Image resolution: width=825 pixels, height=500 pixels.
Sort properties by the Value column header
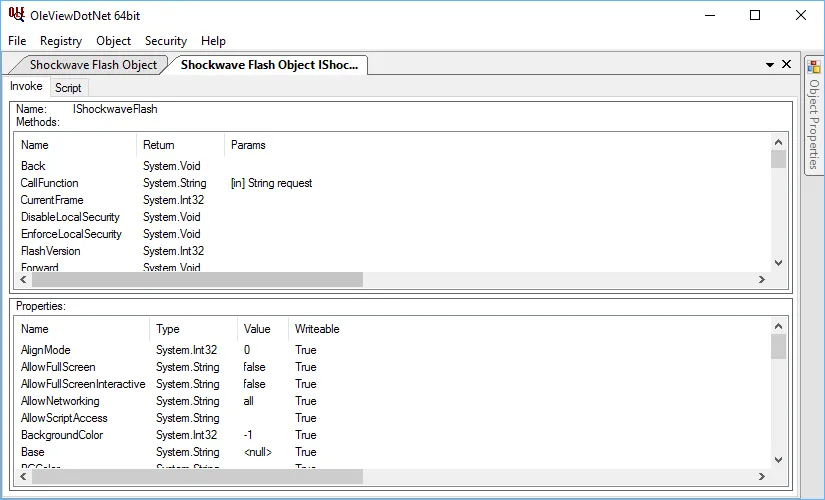tap(263, 329)
